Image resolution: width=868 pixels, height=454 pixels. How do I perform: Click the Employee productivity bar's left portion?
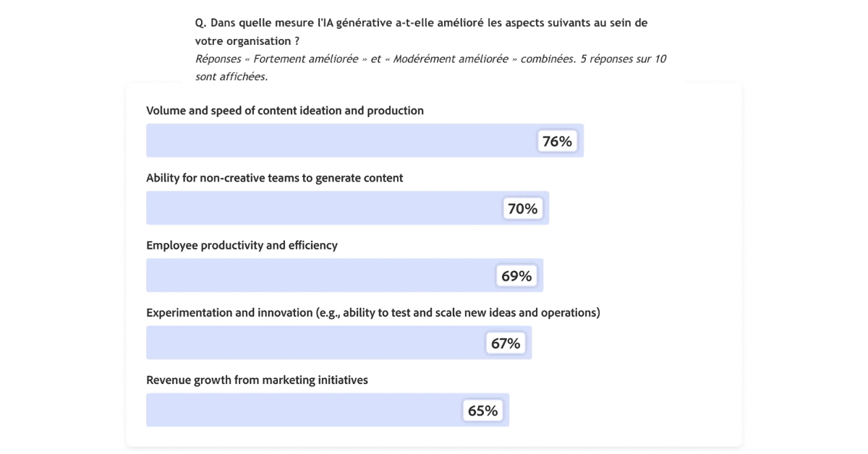point(217,275)
